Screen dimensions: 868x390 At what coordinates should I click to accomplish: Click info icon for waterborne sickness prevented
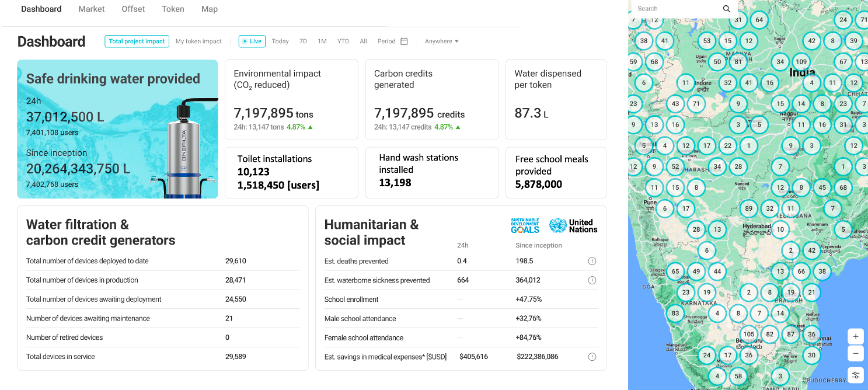coord(592,280)
